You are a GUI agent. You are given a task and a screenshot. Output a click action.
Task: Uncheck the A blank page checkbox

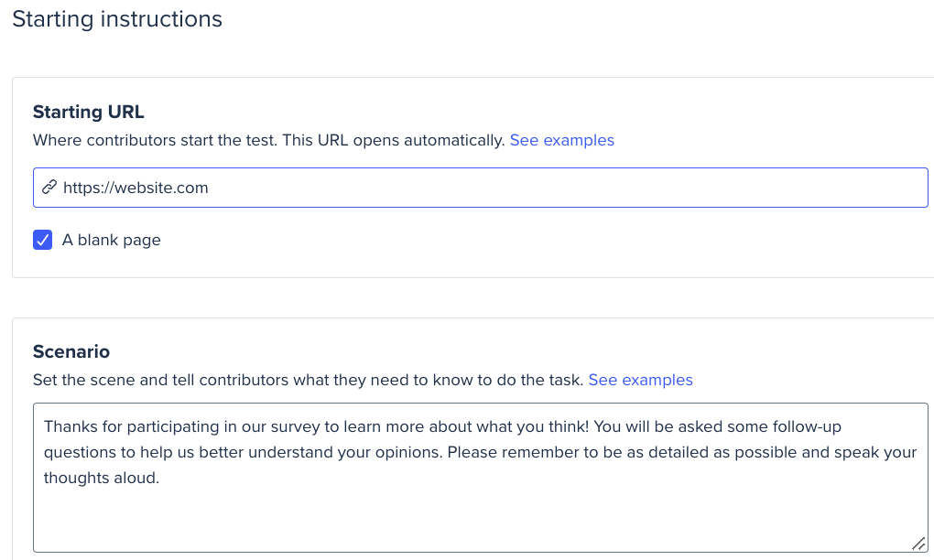(x=43, y=240)
